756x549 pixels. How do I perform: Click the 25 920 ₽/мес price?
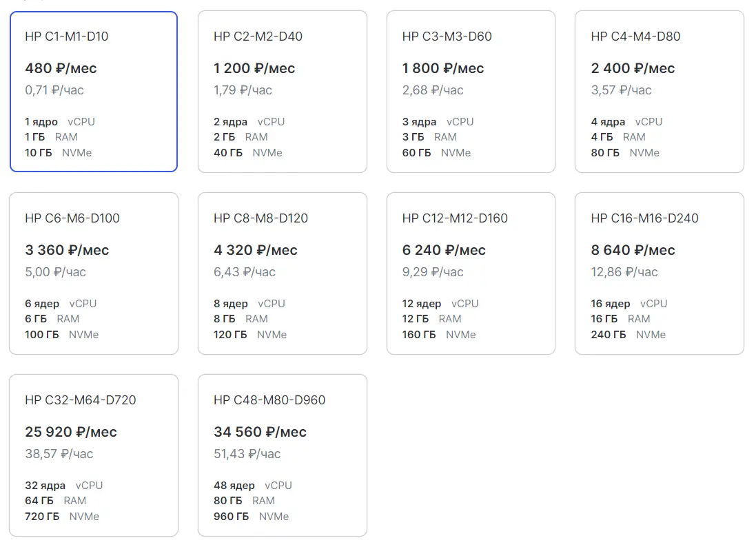[x=71, y=432]
